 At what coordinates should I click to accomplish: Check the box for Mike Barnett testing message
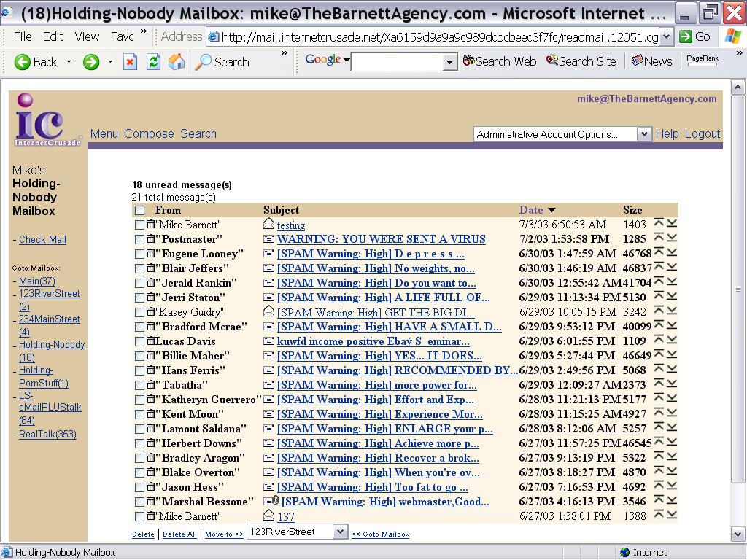tap(139, 225)
